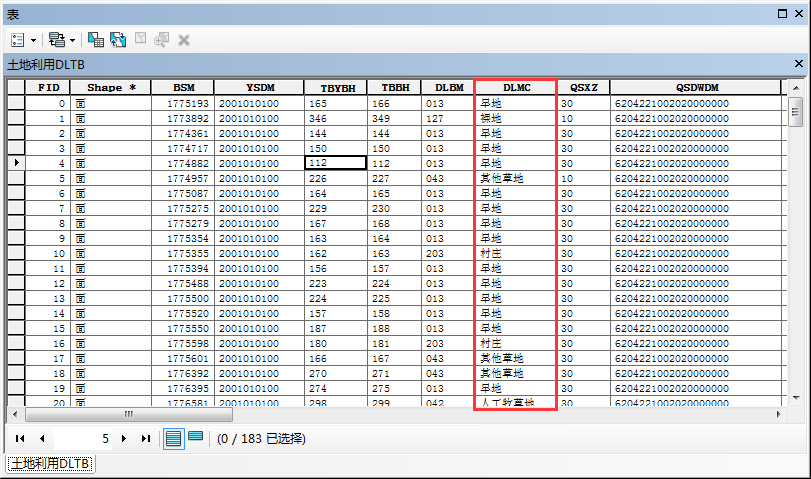The width and height of the screenshot is (811, 479).
Task: Click QSDWDM cell in FID 8 row
Action: click(x=696, y=223)
